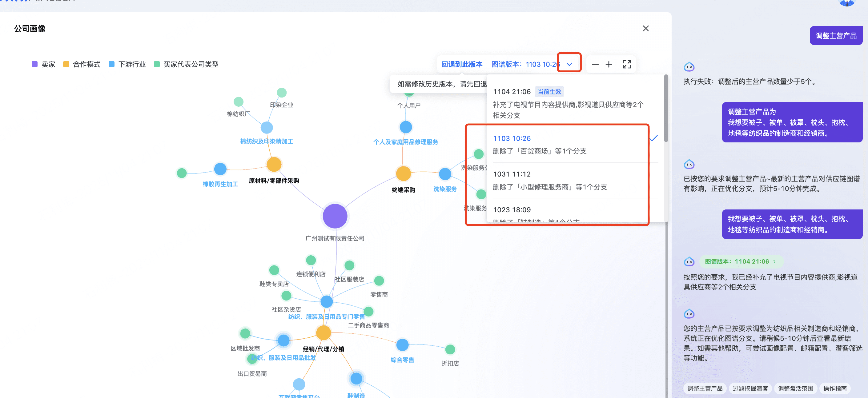Click the zoom in plus icon
Image resolution: width=868 pixels, height=398 pixels.
click(609, 64)
